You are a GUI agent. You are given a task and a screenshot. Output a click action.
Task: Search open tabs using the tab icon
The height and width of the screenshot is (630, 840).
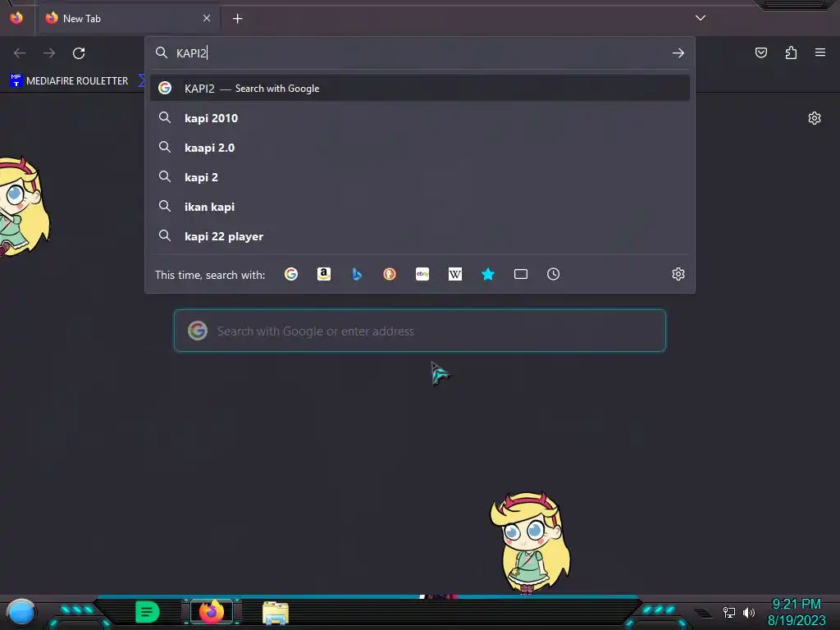(x=521, y=274)
